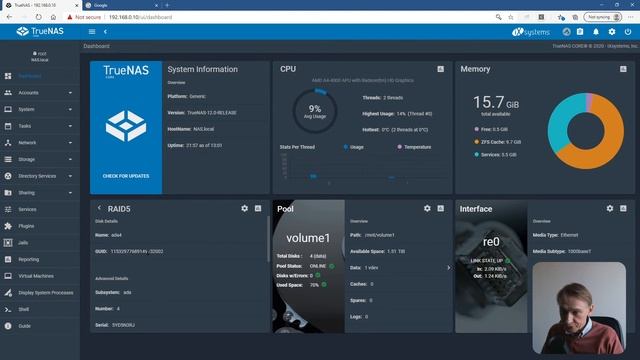Screen dimensions: 640x360
Task: Expand the Accounts sidebar menu
Action: [x=40, y=93]
